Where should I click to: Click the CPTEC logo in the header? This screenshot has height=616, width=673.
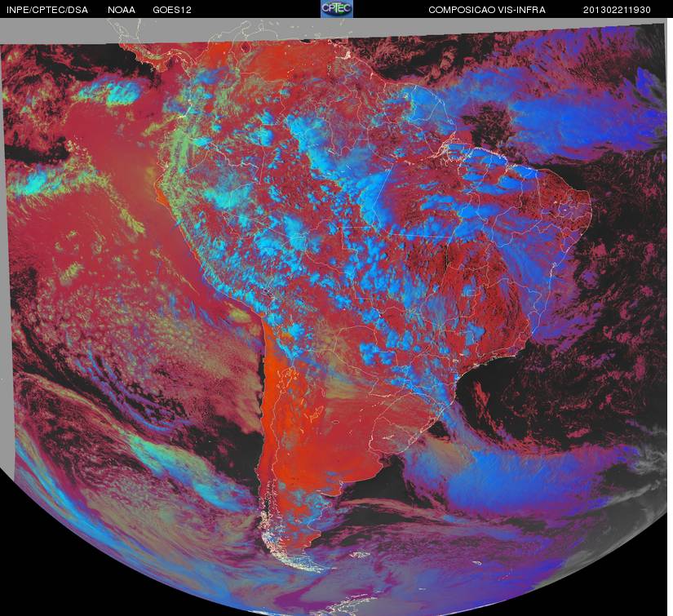click(337, 9)
